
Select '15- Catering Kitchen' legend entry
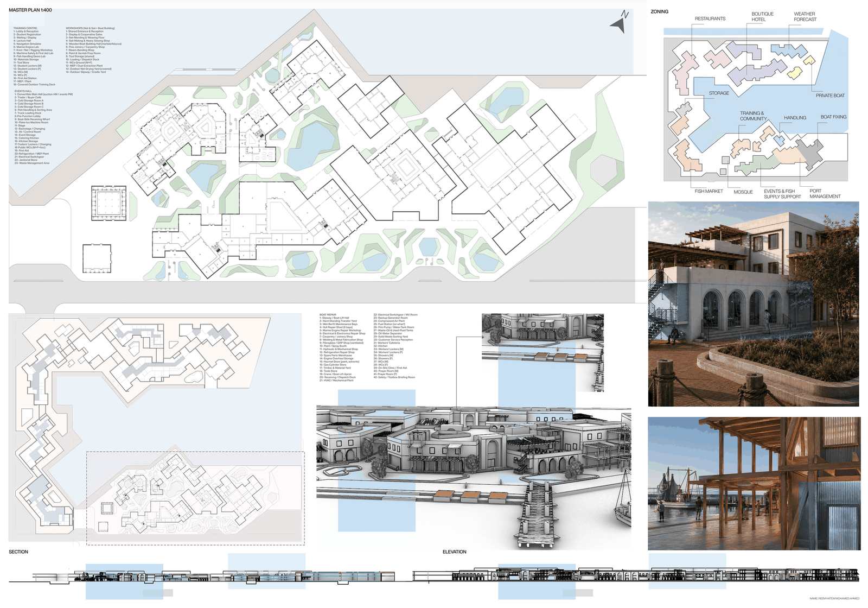tap(27, 138)
